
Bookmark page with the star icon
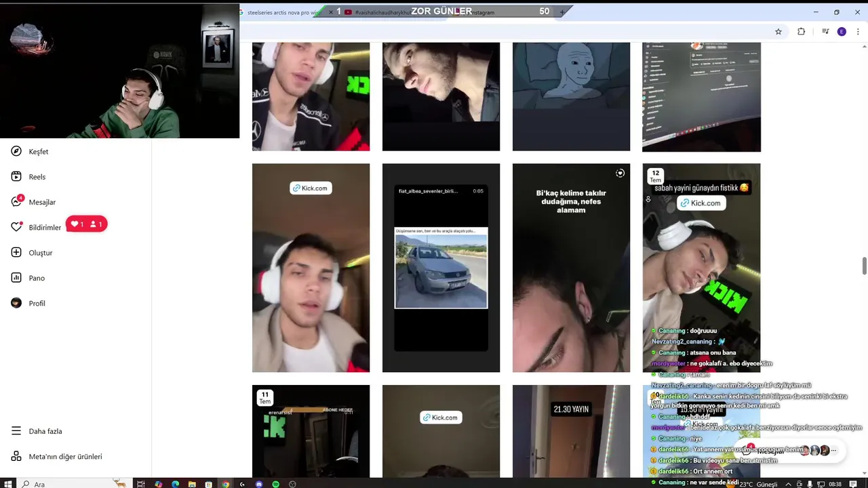(778, 31)
